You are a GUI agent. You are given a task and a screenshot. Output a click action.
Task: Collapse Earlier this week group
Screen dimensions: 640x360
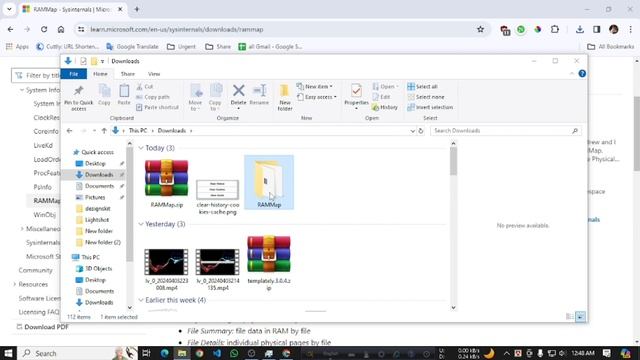(x=141, y=300)
